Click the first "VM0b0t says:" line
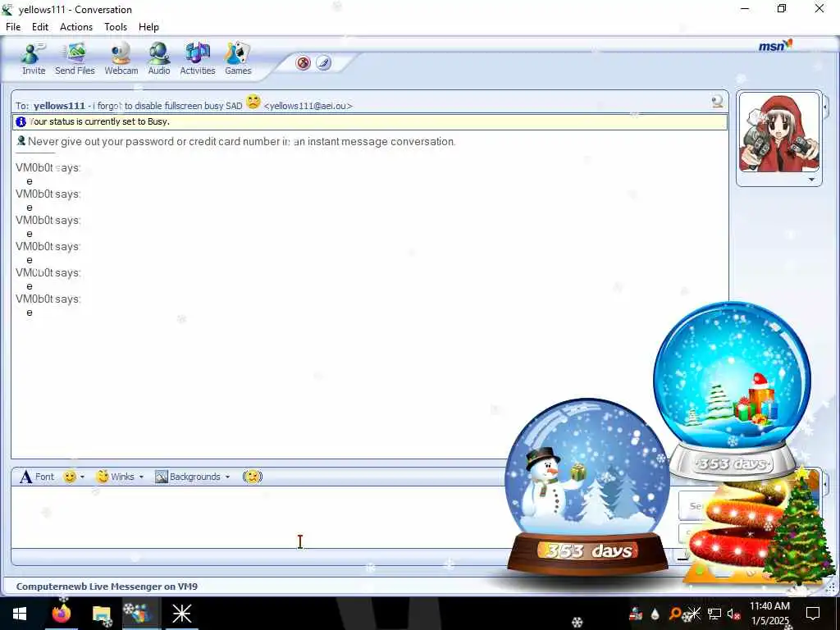 pyautogui.click(x=48, y=167)
